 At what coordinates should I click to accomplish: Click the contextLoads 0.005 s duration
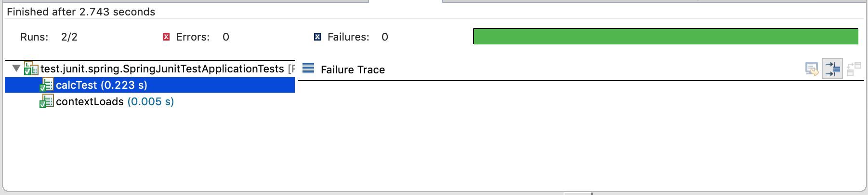pyautogui.click(x=150, y=102)
